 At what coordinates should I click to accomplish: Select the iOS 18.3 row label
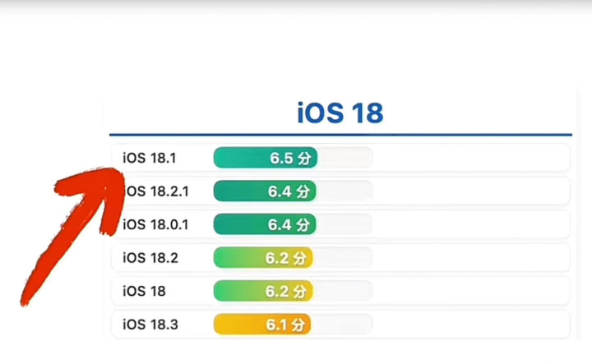(x=150, y=325)
